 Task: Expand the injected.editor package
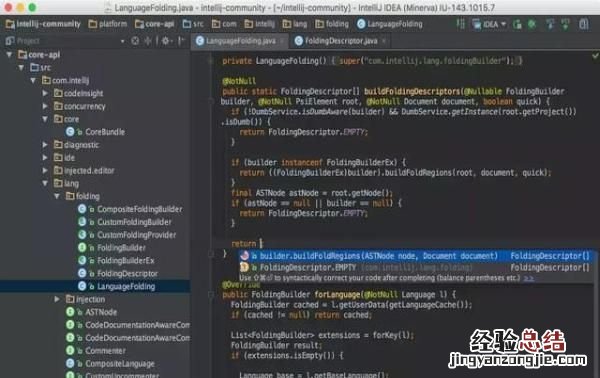[x=45, y=170]
